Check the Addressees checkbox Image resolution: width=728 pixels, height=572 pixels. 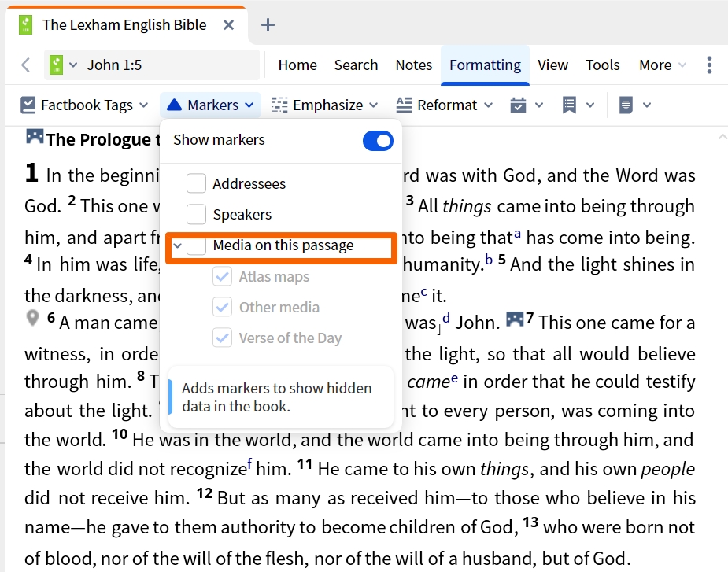(197, 183)
